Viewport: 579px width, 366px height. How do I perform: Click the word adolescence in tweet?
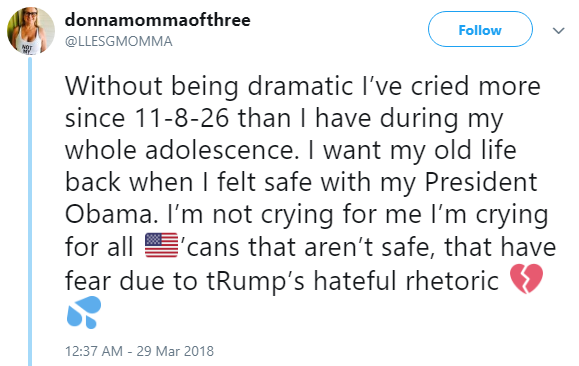222,150
